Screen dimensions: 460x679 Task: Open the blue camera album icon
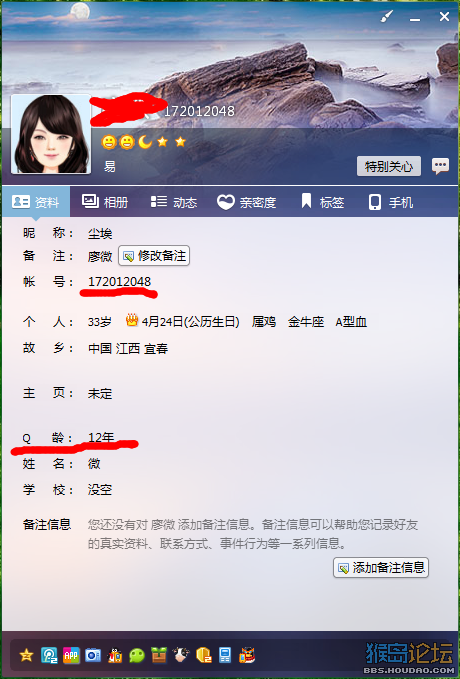[93, 655]
